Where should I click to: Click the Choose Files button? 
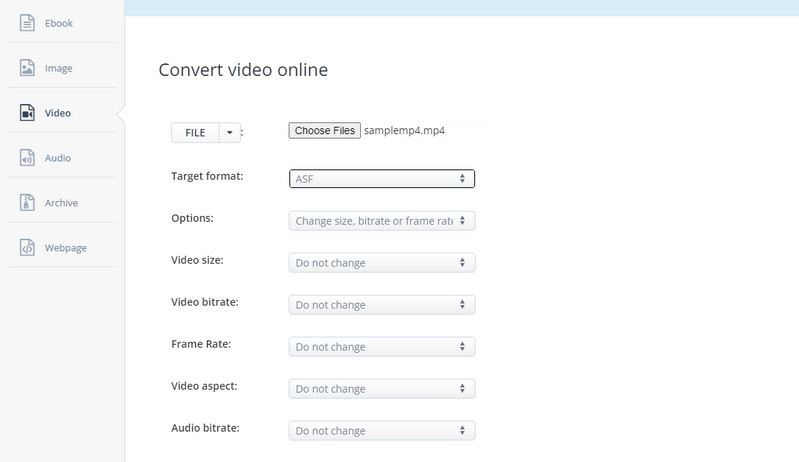(324, 131)
